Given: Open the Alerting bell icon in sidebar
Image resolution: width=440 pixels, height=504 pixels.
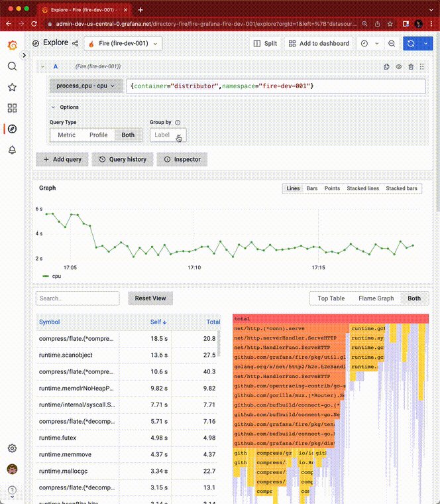Looking at the screenshot, I should [12, 150].
